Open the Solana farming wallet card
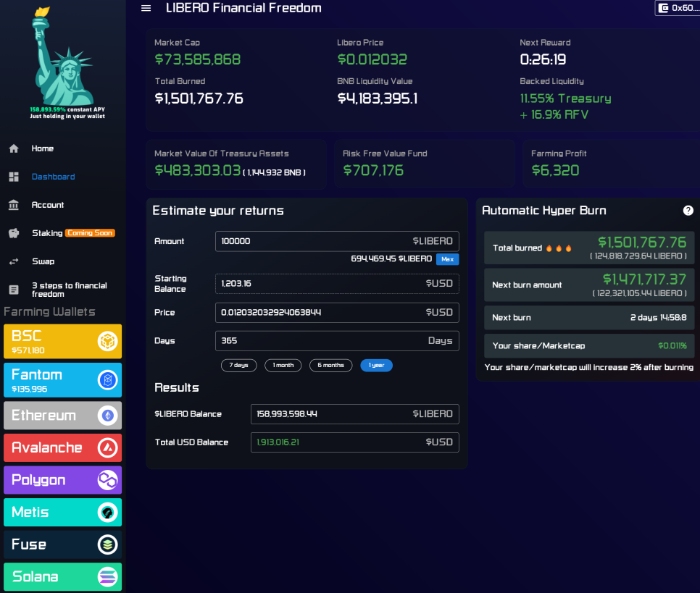 (x=62, y=577)
